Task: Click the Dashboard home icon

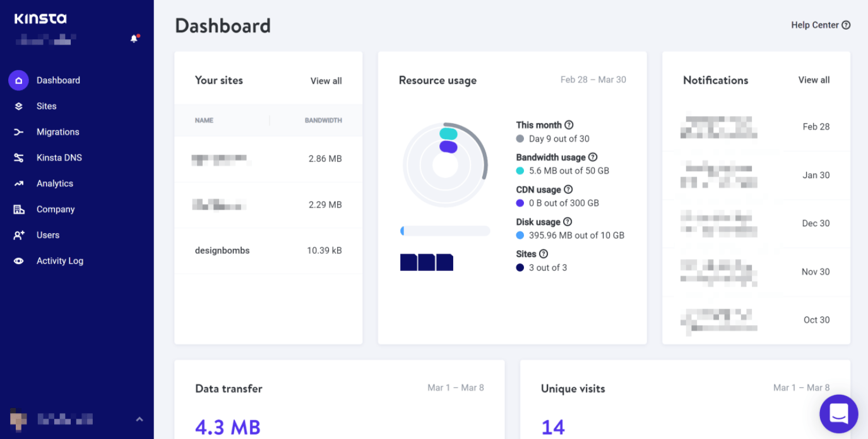Action: pyautogui.click(x=18, y=80)
